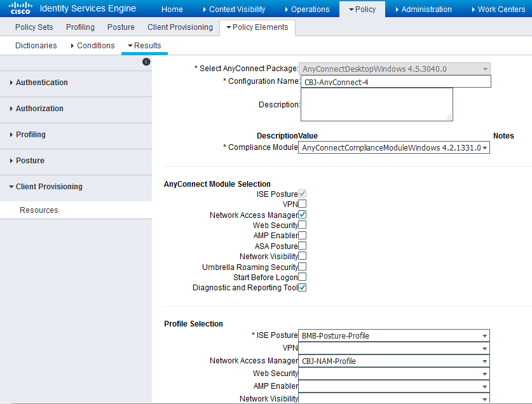Open the Web Security profile dropdown arrow
Image resolution: width=532 pixels, height=404 pixels.
pyautogui.click(x=484, y=374)
